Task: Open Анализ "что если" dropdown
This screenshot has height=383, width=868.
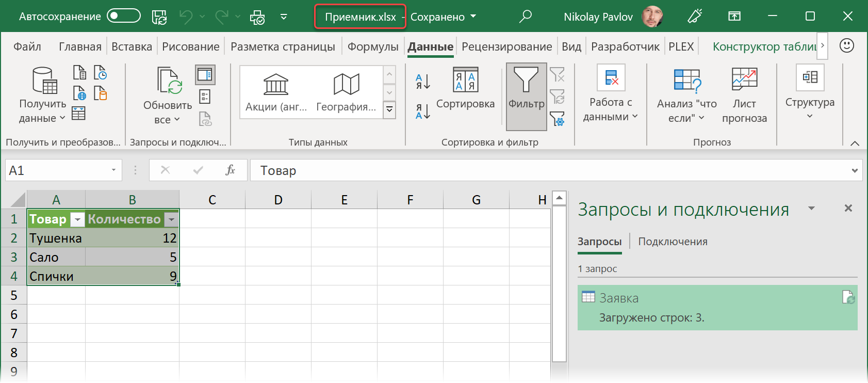Action: pyautogui.click(x=686, y=111)
